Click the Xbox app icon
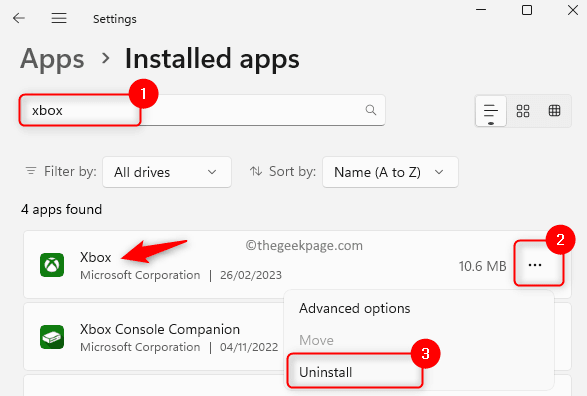Screen dimensions: 587x396 pos(52,265)
